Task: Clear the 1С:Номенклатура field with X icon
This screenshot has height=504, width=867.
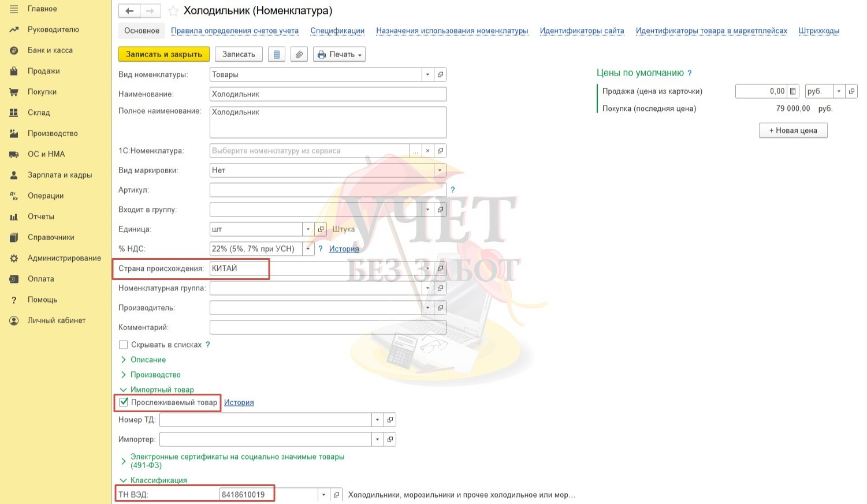Action: point(427,151)
